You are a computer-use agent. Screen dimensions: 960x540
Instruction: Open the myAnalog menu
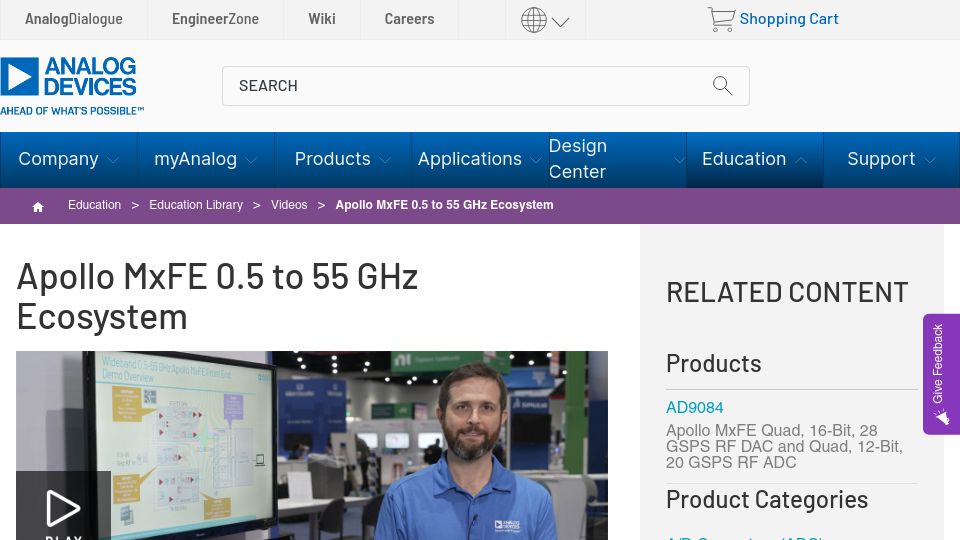pyautogui.click(x=195, y=159)
